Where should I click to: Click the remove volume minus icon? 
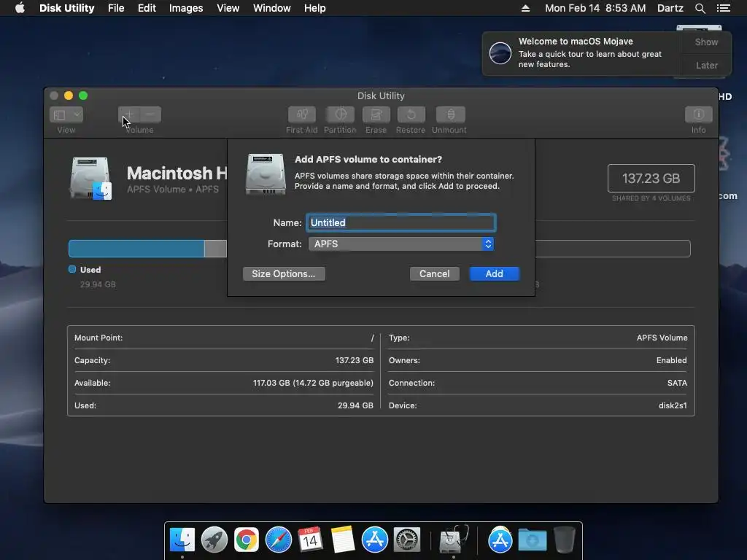tap(150, 114)
